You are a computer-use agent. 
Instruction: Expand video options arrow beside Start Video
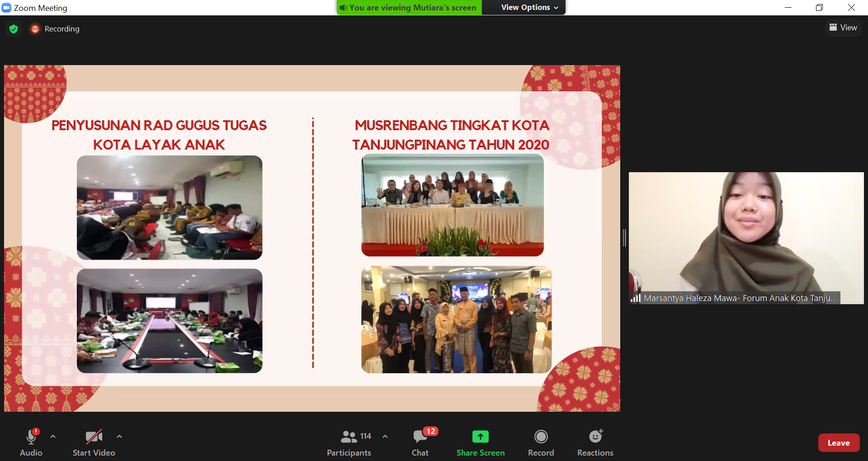pos(119,437)
